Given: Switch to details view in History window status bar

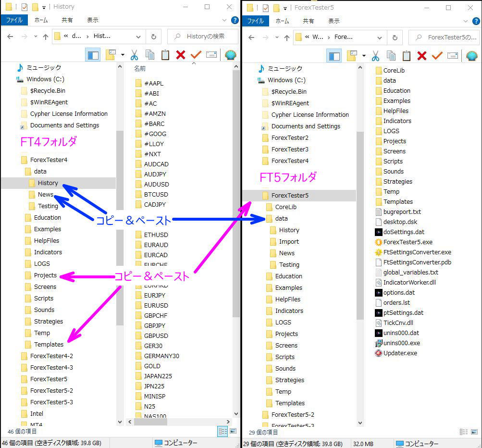Looking at the screenshot, I should click(x=223, y=431).
